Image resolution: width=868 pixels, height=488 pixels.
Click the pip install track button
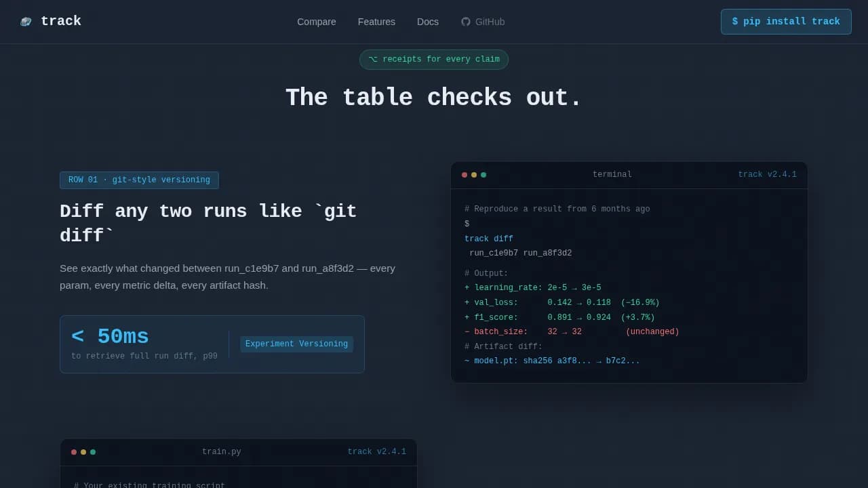786,22
